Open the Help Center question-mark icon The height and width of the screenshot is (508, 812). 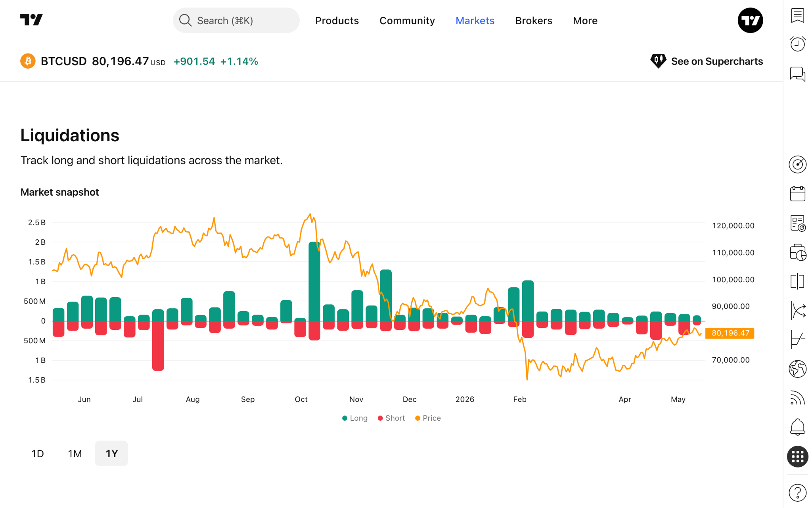(x=797, y=493)
